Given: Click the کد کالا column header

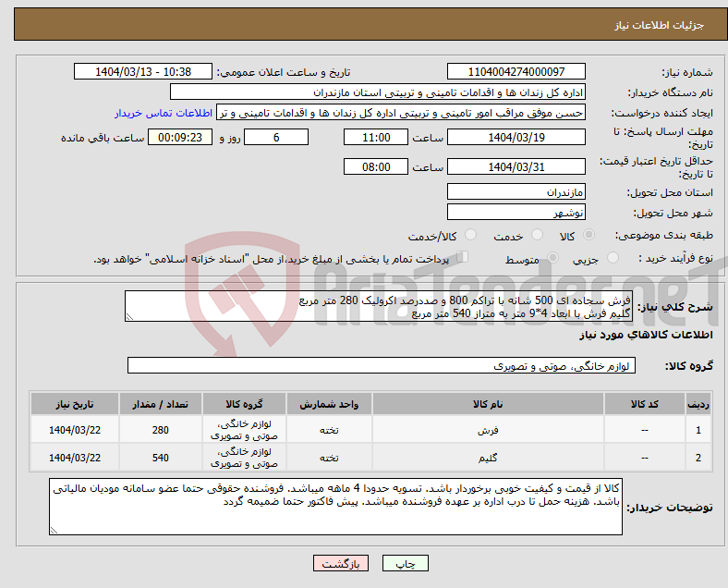Looking at the screenshot, I should coord(645,404).
